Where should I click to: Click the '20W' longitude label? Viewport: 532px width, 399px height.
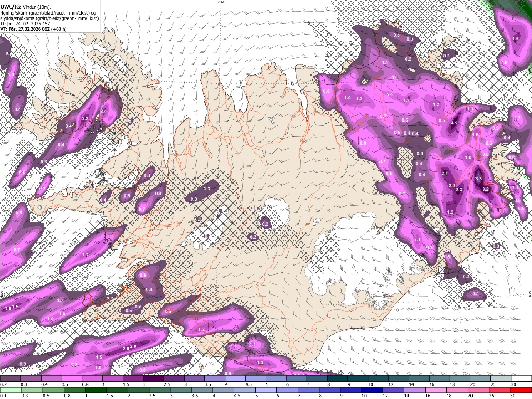tap(221, 2)
